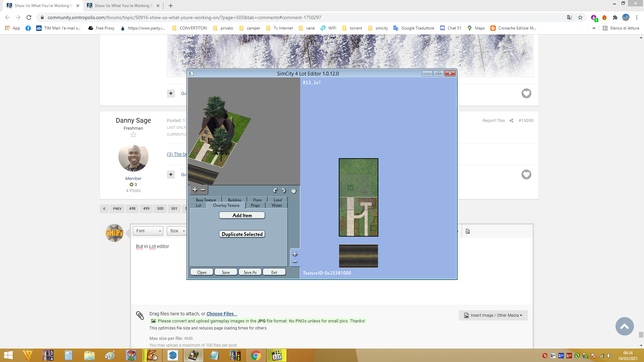Zoom out the 2D lot view minus icon
Viewport: 644px width, 362px height.
(295, 262)
